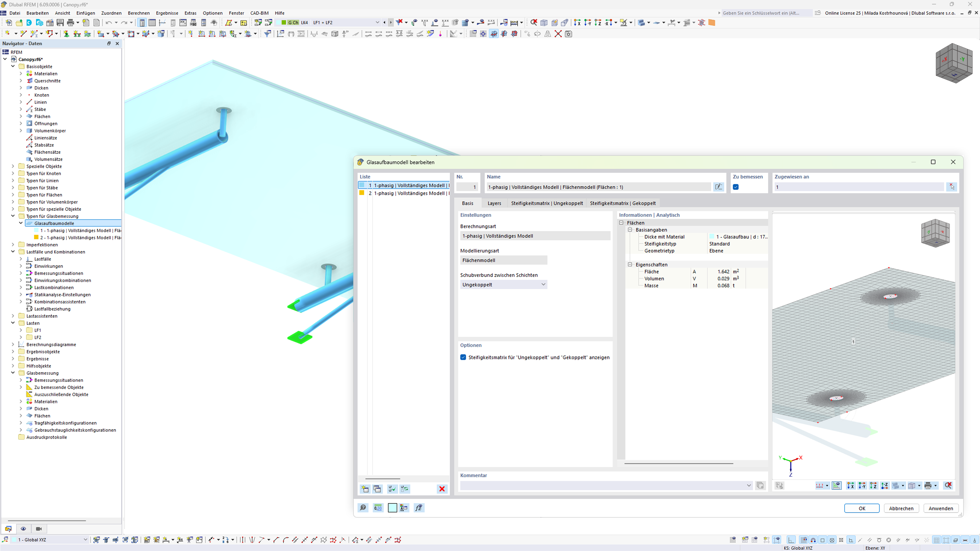Show formulas with the fx icon
Image resolution: width=980 pixels, height=551 pixels.
click(x=419, y=508)
